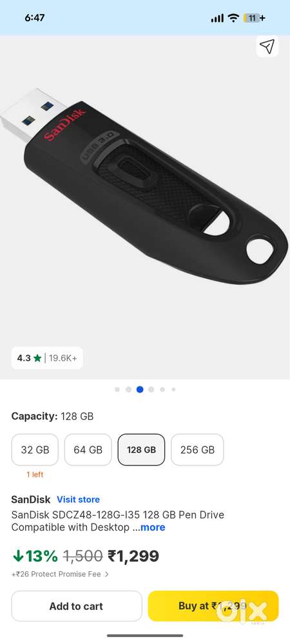The width and height of the screenshot is (290, 644).
Task: Select the 32 GB capacity option
Action: click(35, 450)
